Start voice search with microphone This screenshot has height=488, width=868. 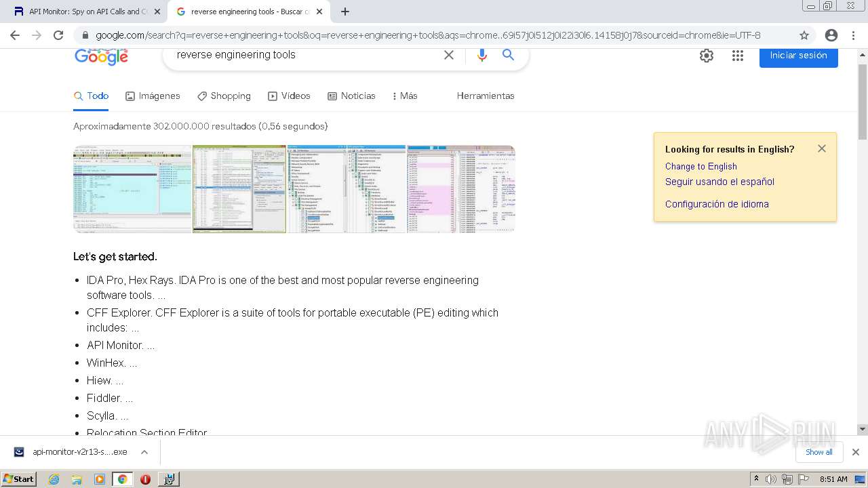point(482,55)
